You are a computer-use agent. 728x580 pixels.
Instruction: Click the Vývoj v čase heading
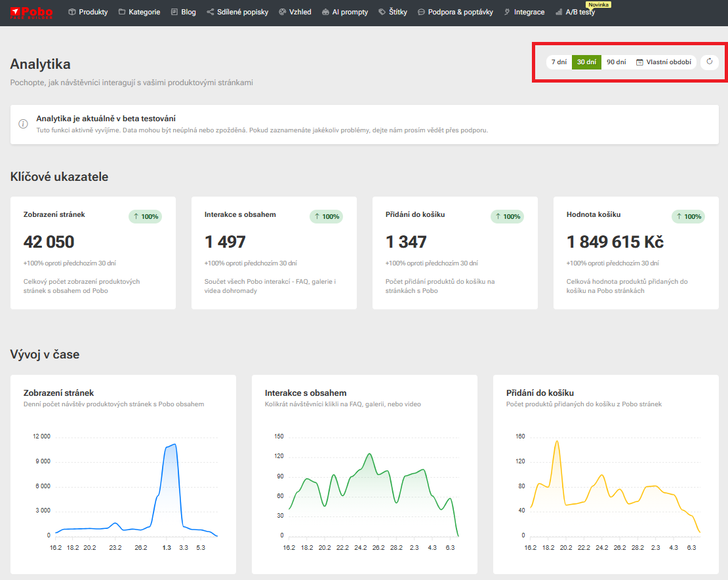click(x=45, y=355)
